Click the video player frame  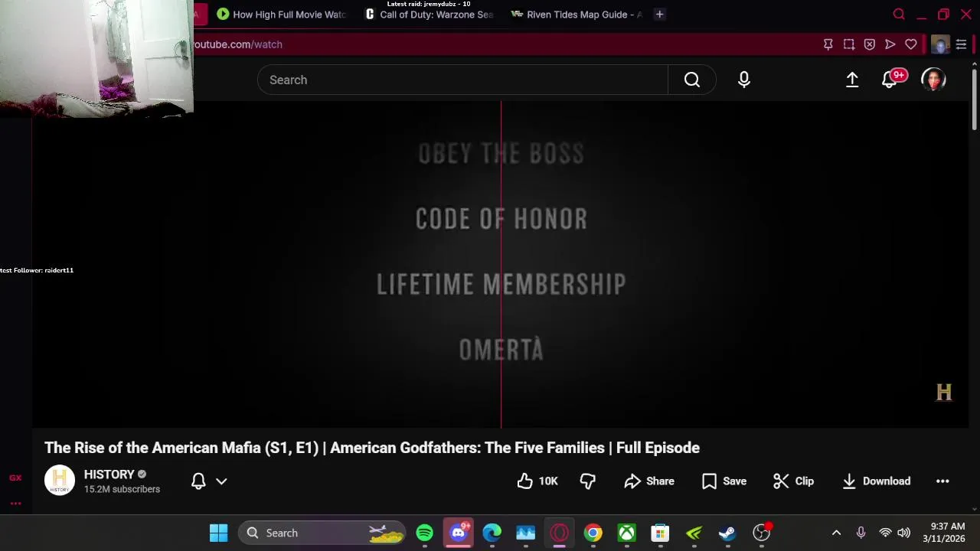[x=501, y=264]
